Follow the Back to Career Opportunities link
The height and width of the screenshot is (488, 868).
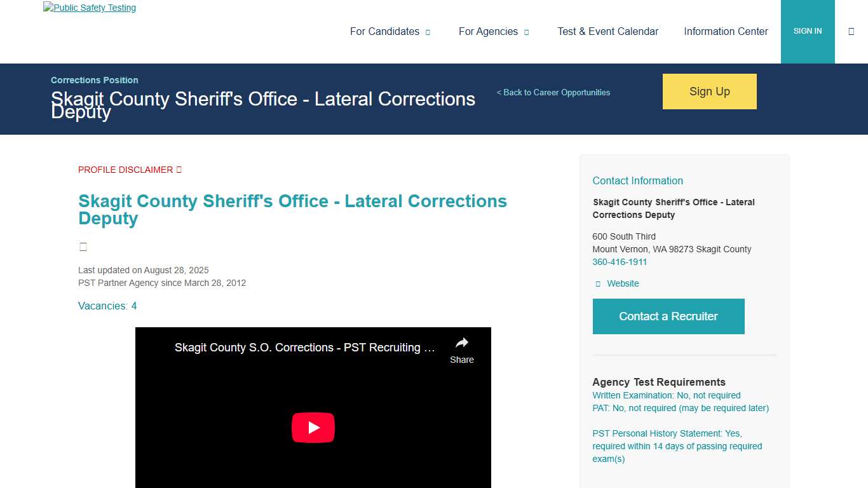(x=553, y=92)
